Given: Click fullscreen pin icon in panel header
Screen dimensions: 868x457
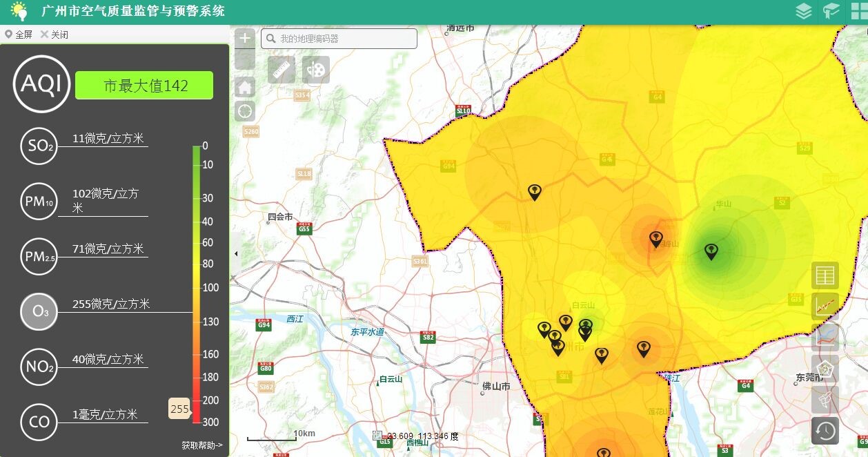Looking at the screenshot, I should 9,35.
